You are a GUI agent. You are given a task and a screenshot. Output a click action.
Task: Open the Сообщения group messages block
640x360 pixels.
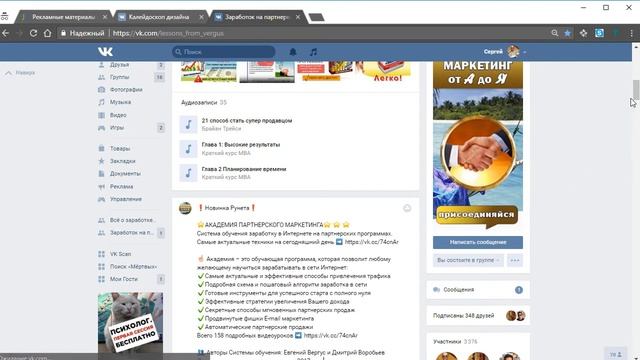pos(478,290)
